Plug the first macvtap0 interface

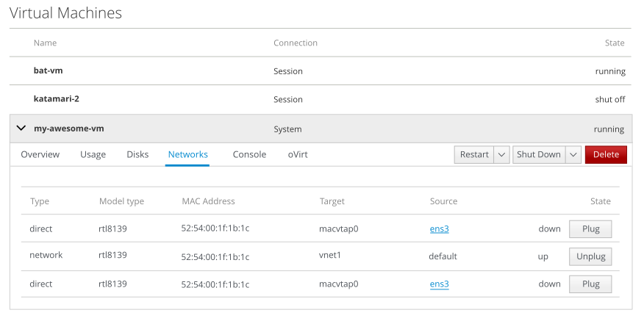[590, 229]
